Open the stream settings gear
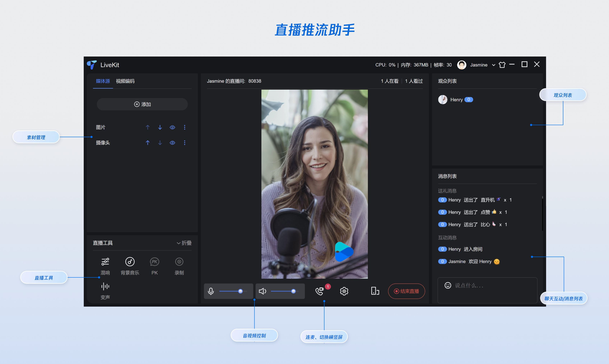Image resolution: width=609 pixels, height=364 pixels. (x=344, y=291)
